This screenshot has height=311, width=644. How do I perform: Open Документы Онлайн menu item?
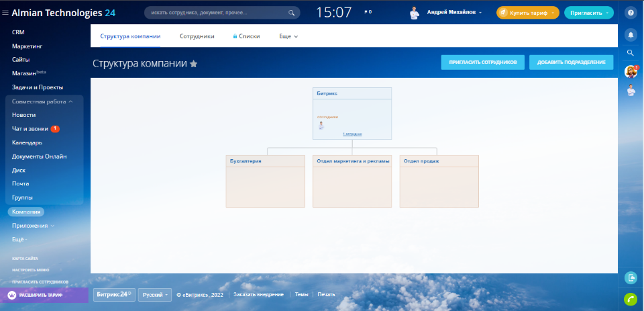tap(40, 157)
